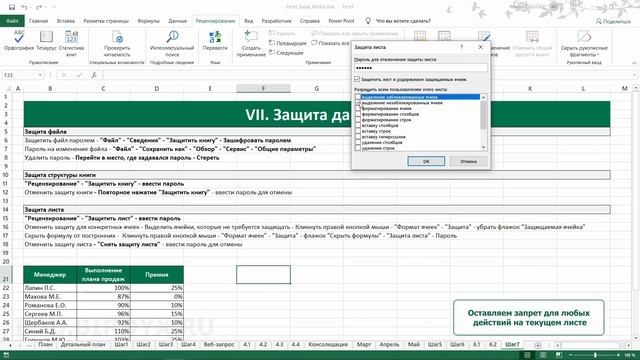640x360 pixels.
Task: Click the Undo arrow in quick access toolbar
Action: point(24,7)
